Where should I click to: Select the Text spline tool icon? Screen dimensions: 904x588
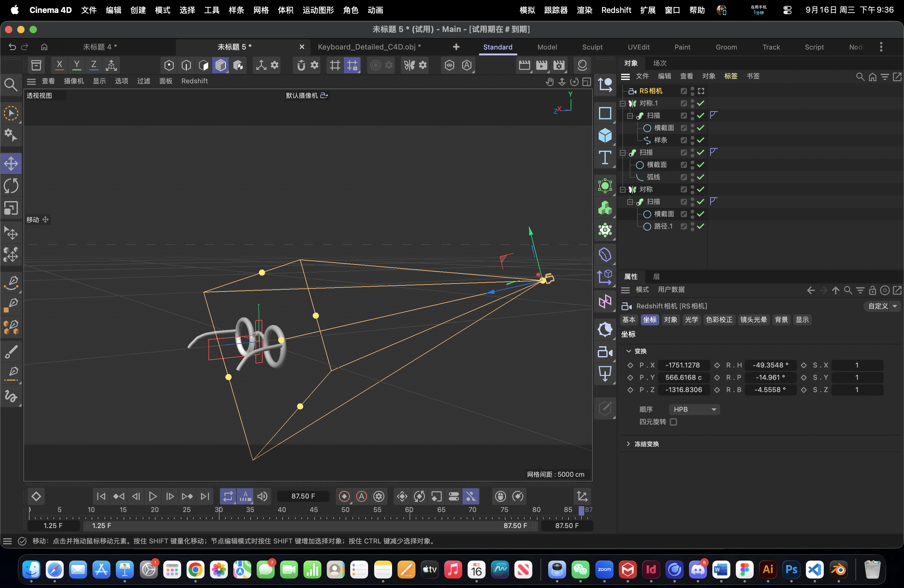coord(605,157)
